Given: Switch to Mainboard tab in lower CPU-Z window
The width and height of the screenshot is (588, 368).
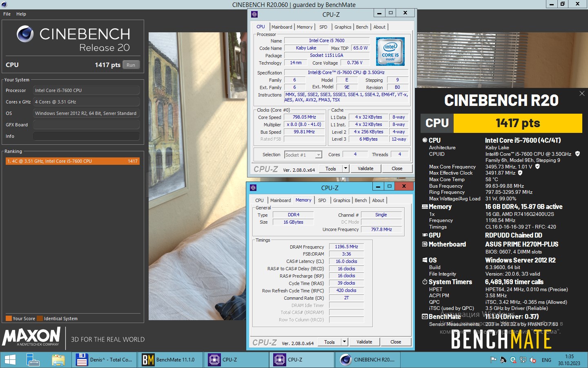Looking at the screenshot, I should pos(281,200).
